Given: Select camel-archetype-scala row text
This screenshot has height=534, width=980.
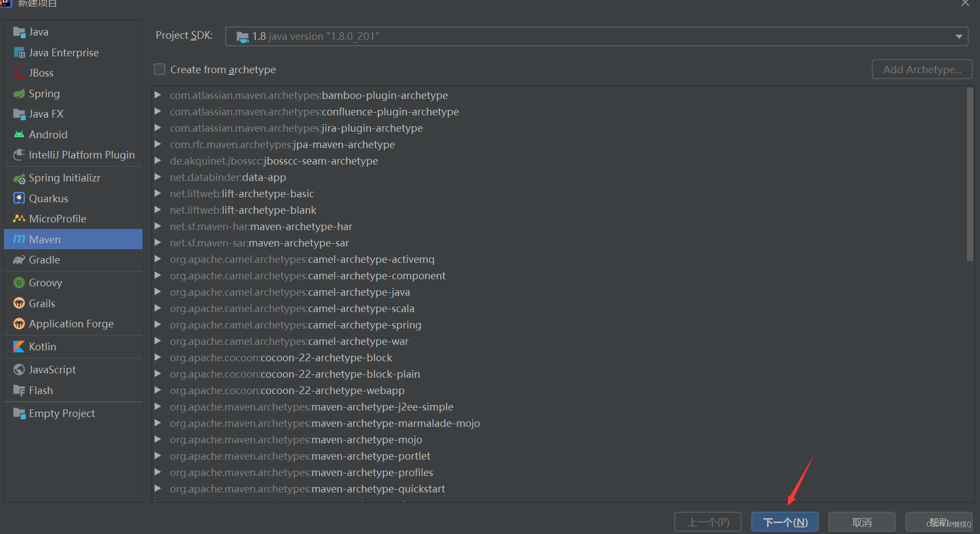Looking at the screenshot, I should coord(292,308).
